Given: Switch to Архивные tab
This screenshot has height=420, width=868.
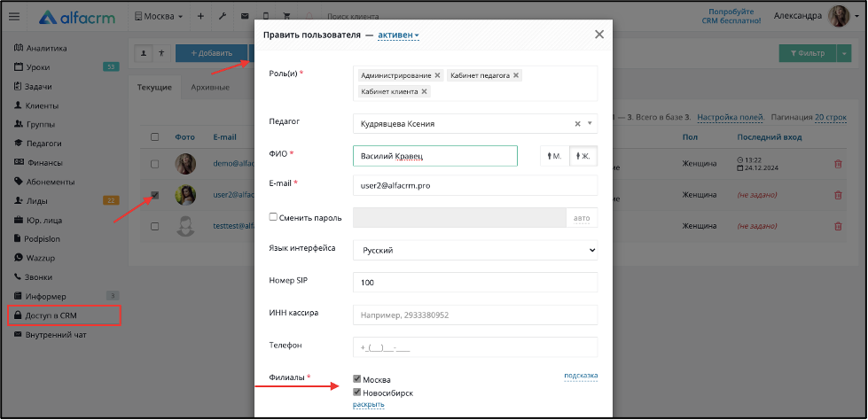Looking at the screenshot, I should point(210,88).
